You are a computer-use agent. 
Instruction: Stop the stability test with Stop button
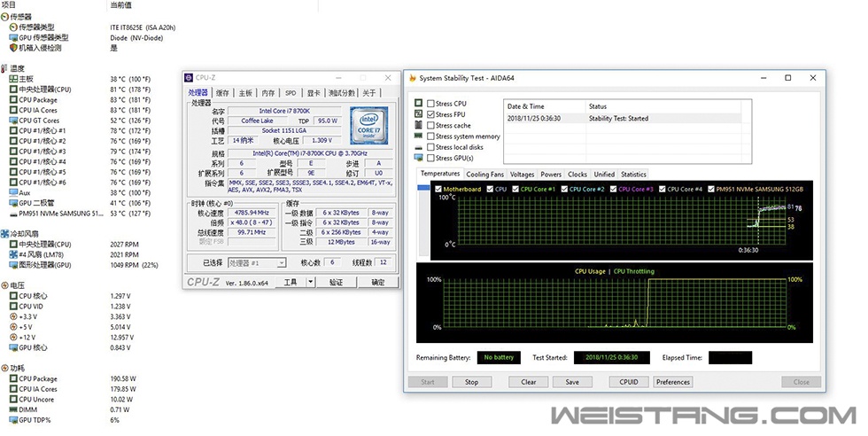[x=471, y=382]
